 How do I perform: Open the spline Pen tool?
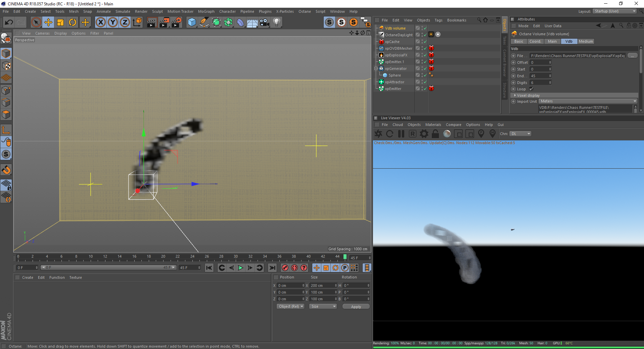point(204,23)
